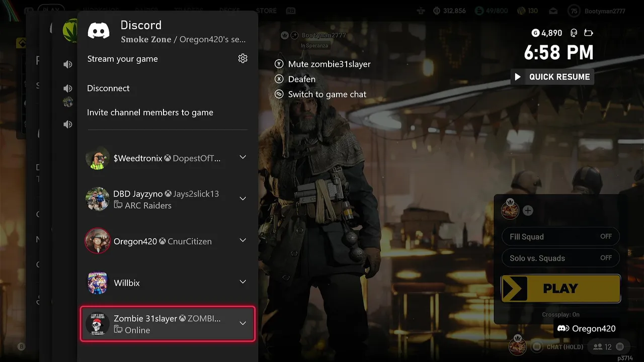644x362 pixels.
Task: Click $Weedtronix's profile avatar
Action: click(x=98, y=158)
